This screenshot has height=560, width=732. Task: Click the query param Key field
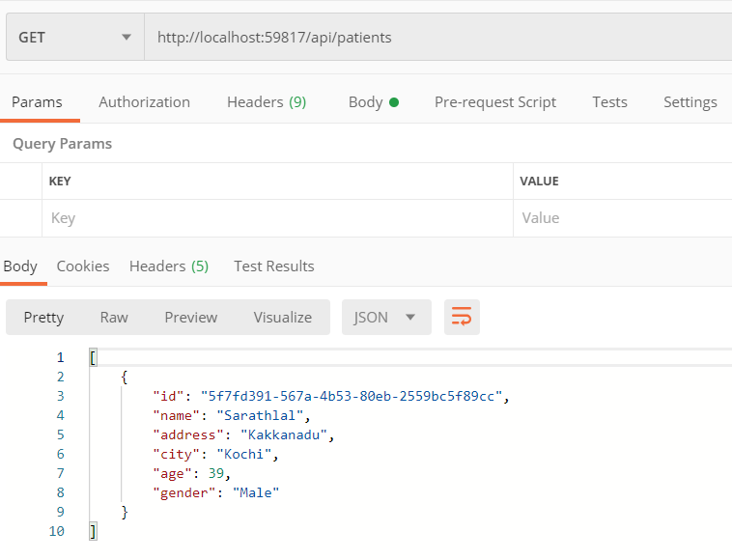click(278, 218)
